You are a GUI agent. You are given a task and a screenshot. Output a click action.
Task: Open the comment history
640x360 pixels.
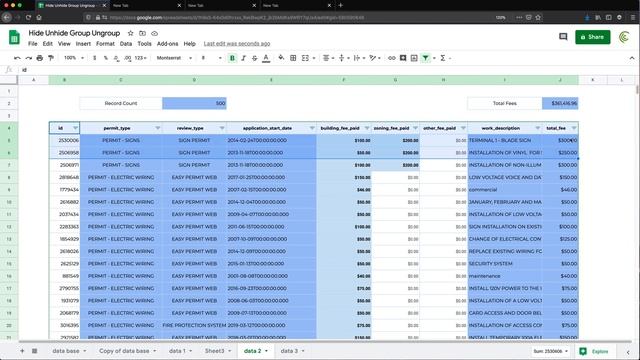pyautogui.click(x=563, y=37)
